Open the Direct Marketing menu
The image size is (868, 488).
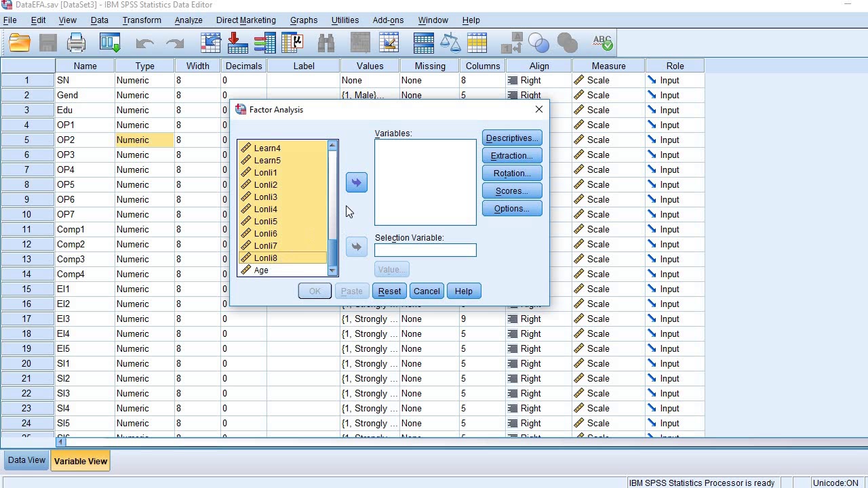coord(246,20)
